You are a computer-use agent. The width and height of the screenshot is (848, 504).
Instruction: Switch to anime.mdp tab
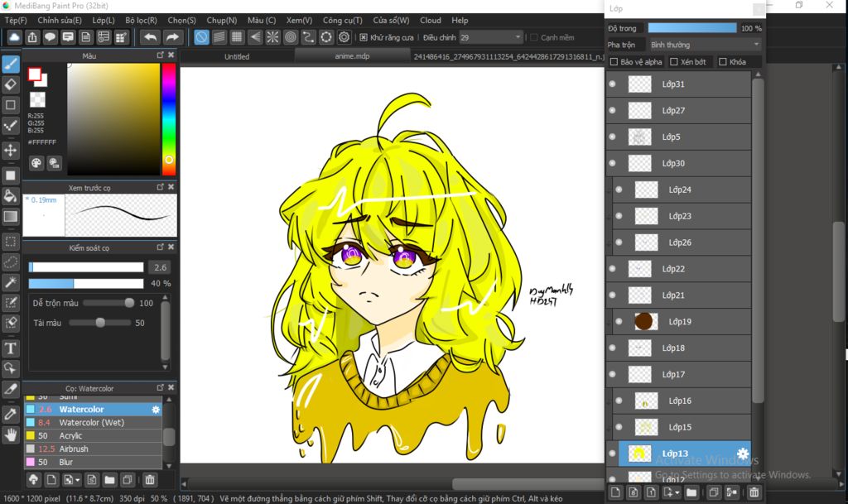pyautogui.click(x=352, y=56)
